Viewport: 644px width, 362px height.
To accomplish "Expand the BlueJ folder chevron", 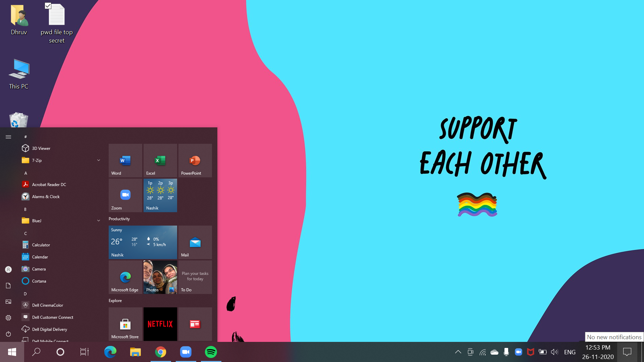I will coord(99,221).
